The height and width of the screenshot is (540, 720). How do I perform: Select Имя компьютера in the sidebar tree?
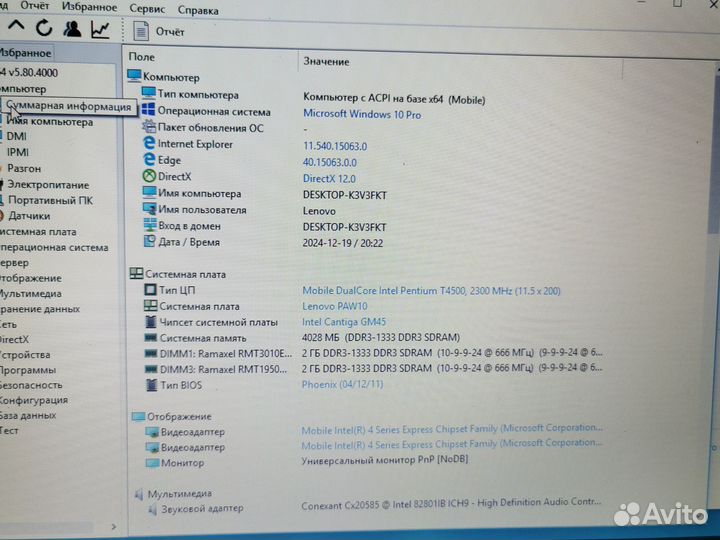(x=50, y=122)
